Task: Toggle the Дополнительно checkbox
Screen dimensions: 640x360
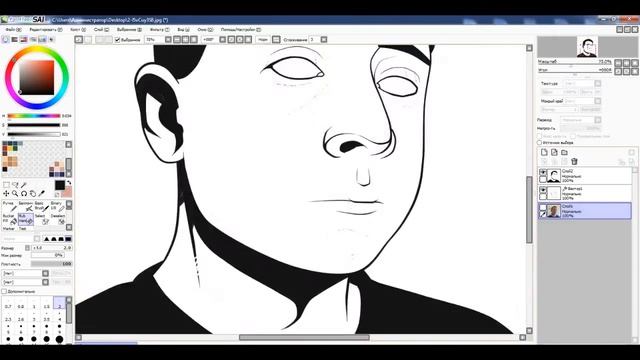Action: [x=4, y=291]
